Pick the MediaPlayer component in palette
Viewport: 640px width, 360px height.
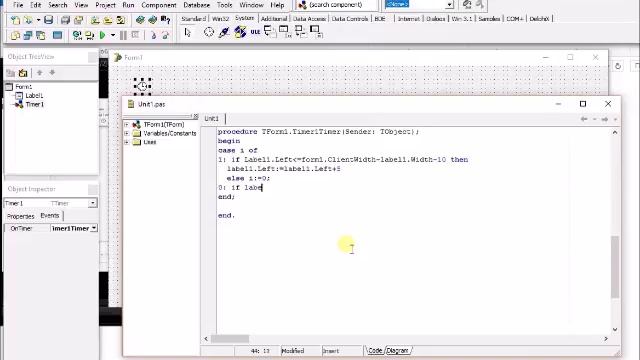(240, 32)
